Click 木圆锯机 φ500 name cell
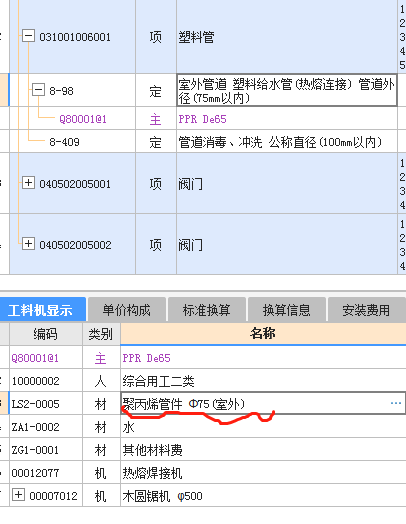This screenshot has height=524, width=406. [263, 496]
